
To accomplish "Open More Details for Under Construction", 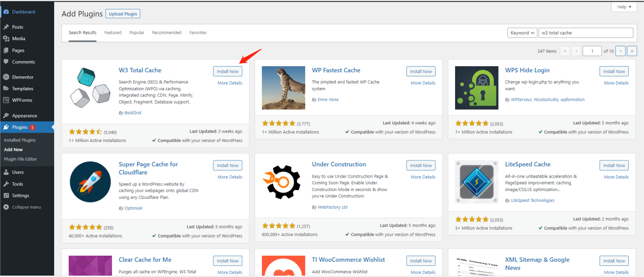I will [423, 177].
